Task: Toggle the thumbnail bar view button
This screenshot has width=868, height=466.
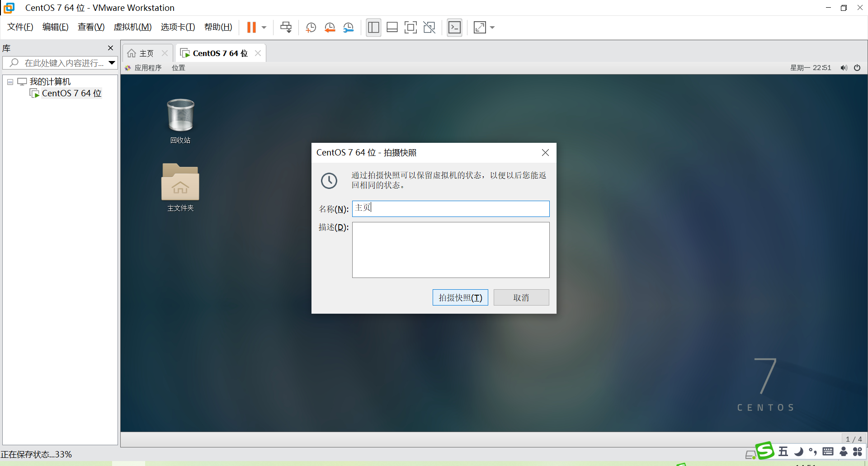Action: click(x=392, y=28)
